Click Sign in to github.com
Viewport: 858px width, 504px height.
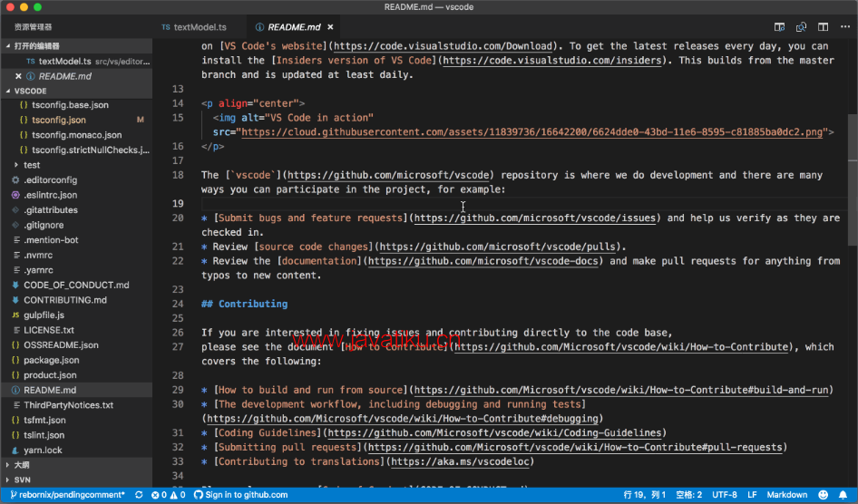246,495
